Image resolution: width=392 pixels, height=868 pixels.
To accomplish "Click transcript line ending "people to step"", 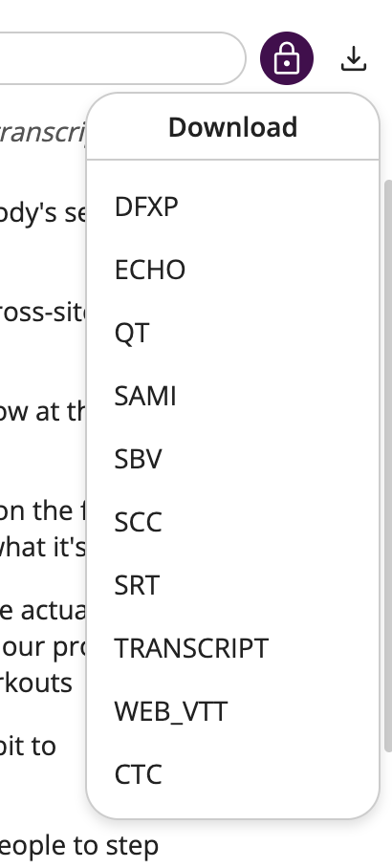I will [x=79, y=845].
